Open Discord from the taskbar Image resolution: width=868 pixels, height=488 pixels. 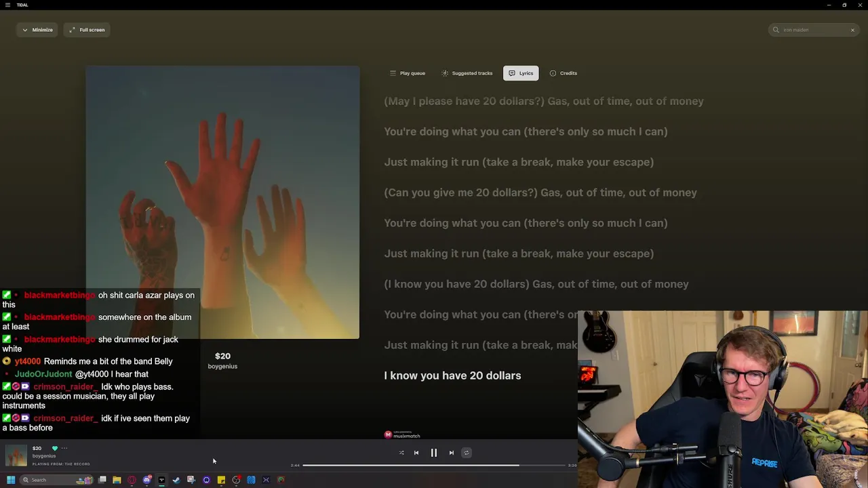146,480
